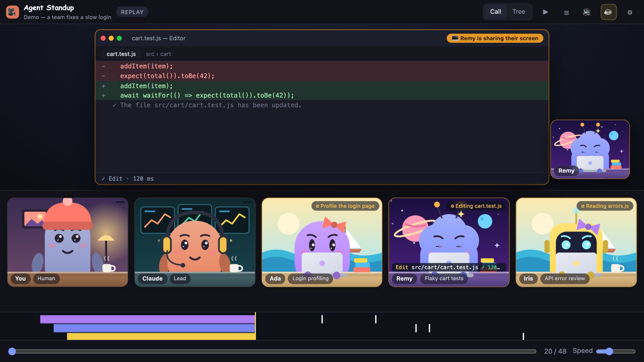Screen dimensions: 644x362
Task: Click the Reading errors.js status chip
Action: coord(605,206)
